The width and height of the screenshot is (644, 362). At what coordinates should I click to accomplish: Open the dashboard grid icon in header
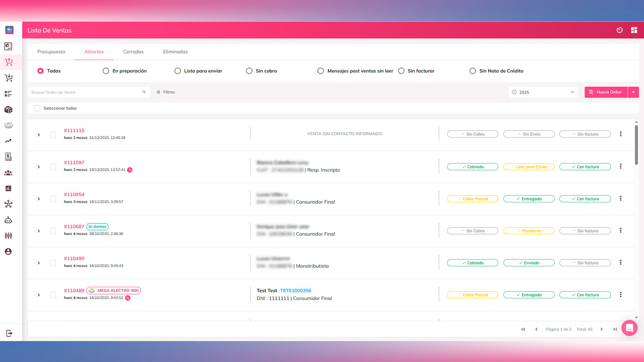pyautogui.click(x=634, y=30)
